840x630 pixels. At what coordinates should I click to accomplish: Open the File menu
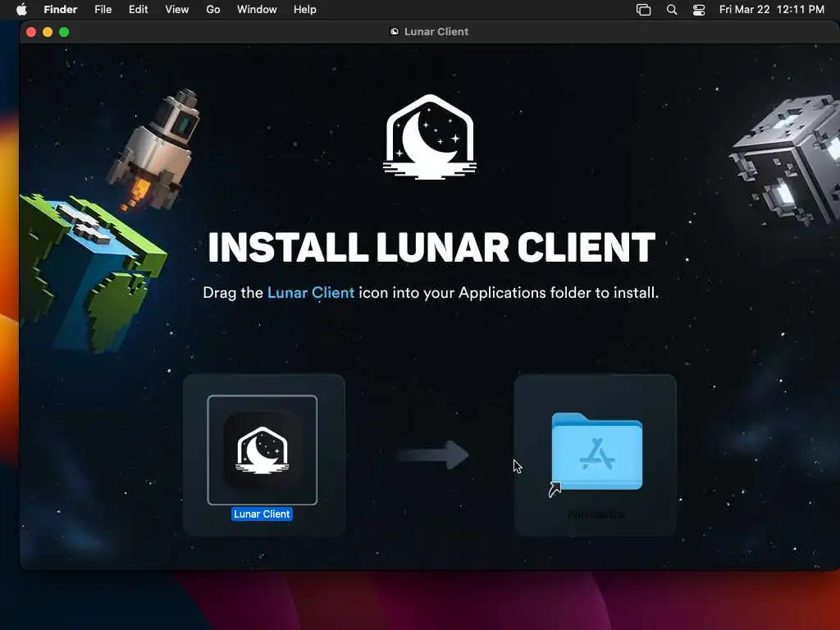click(x=103, y=10)
